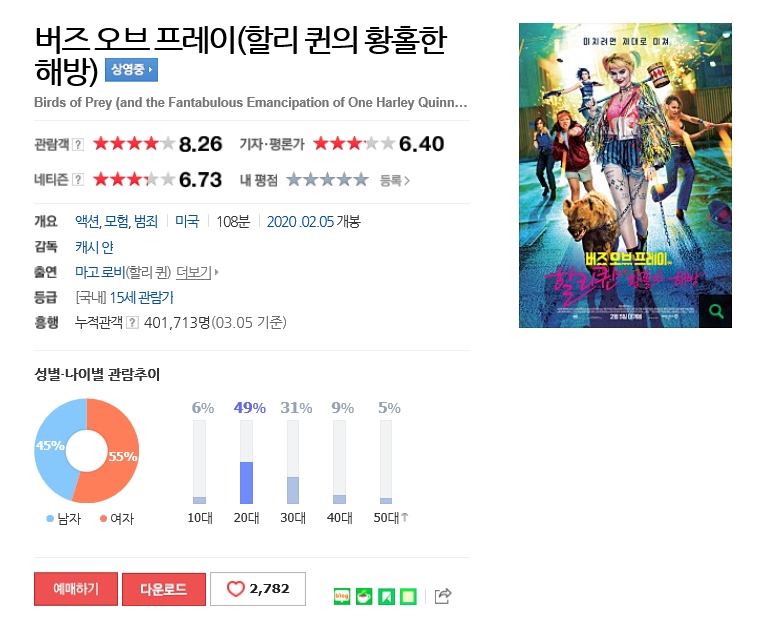Open the 액션 genre link
Screen dimensions: 767x642
pos(87,222)
